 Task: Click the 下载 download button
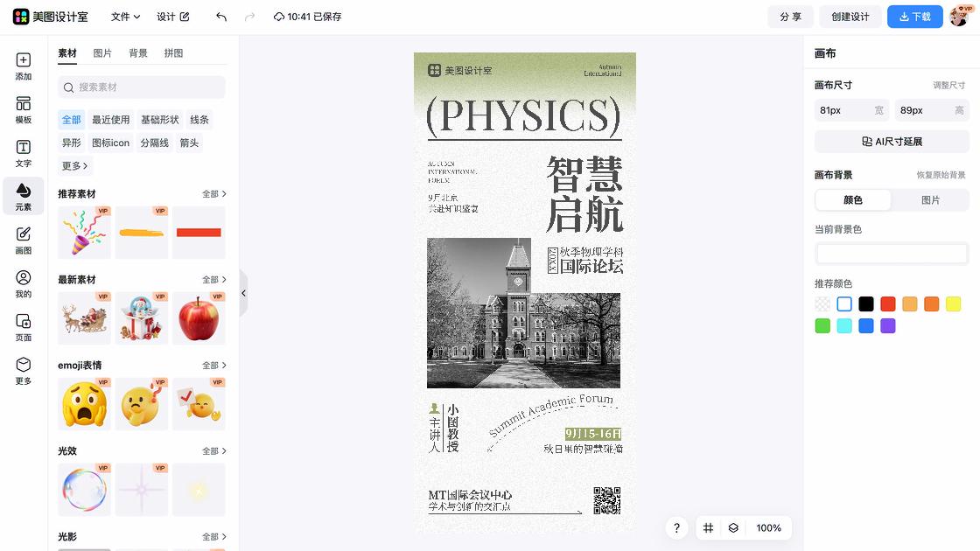[914, 16]
